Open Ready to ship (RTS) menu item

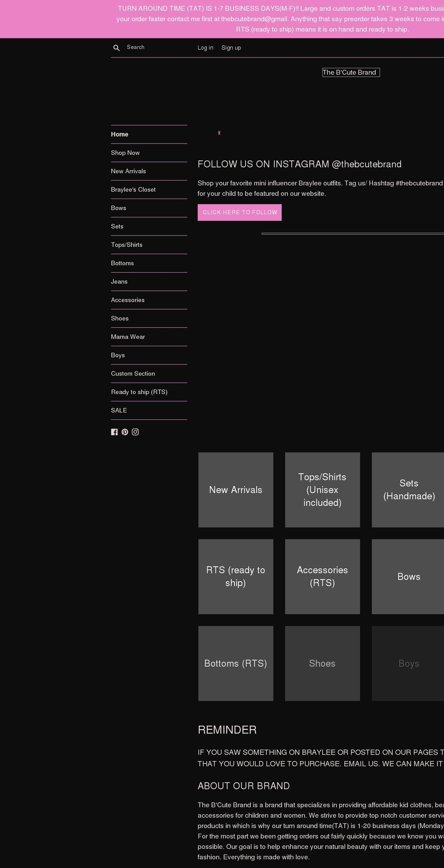point(149,392)
